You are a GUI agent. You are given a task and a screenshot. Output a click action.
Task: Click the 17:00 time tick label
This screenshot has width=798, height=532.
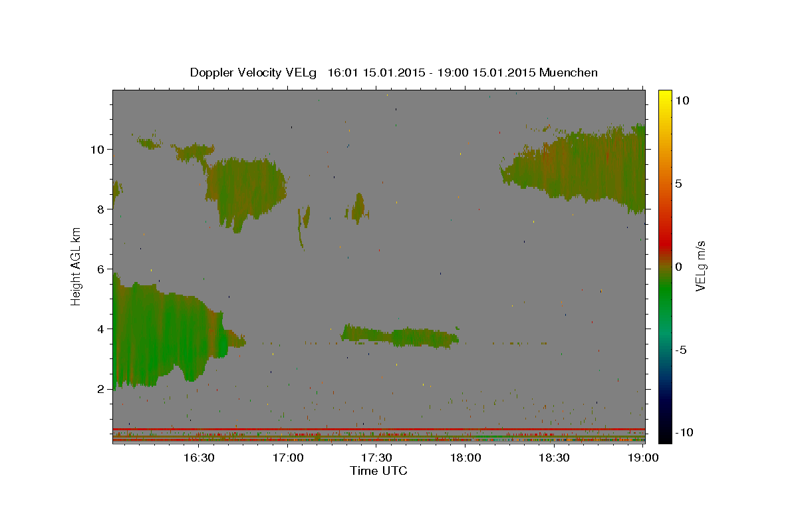click(288, 458)
